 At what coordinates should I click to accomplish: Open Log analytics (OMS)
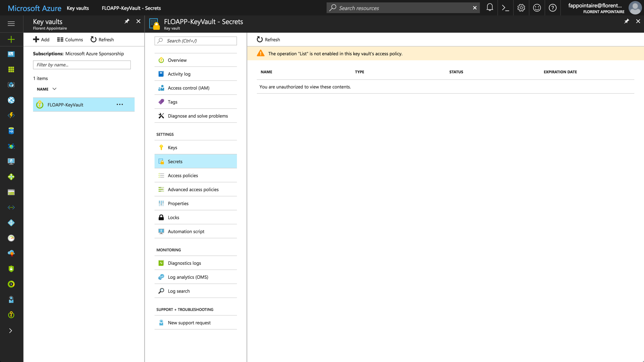[195, 277]
